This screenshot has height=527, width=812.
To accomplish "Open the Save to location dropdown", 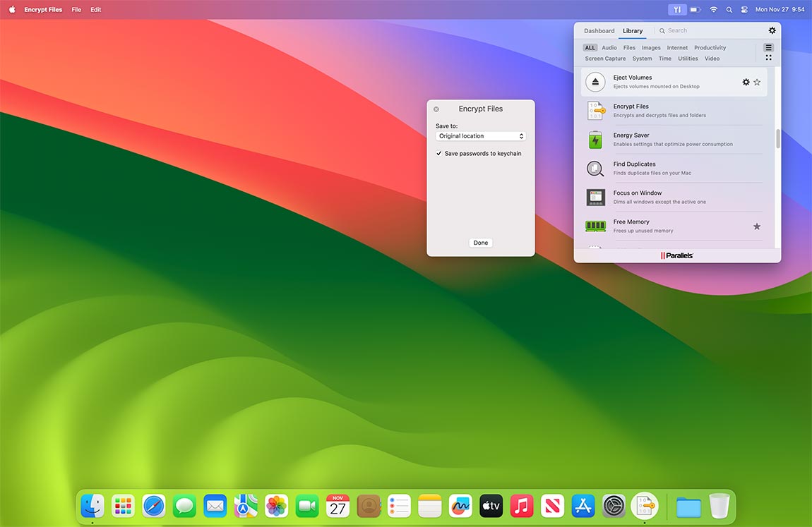I will coord(480,135).
